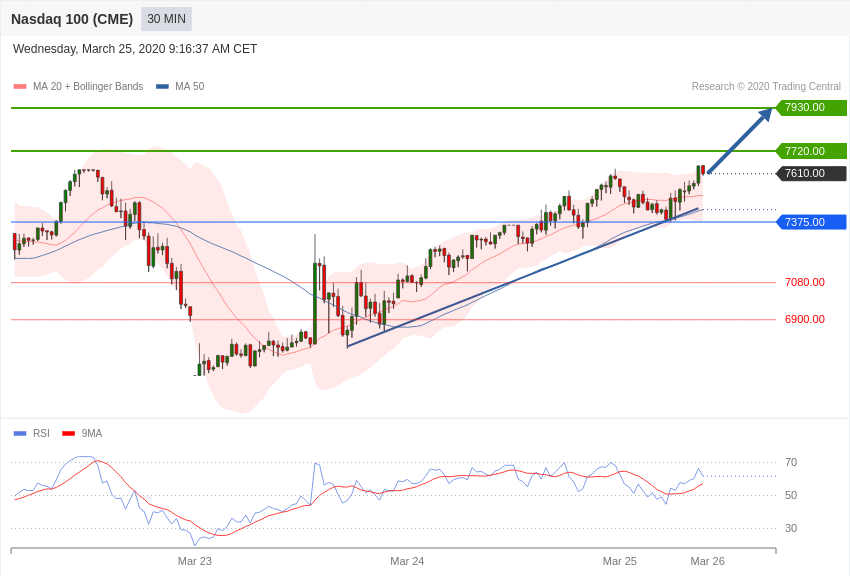Viewport: 850px width, 576px height.
Task: Click the 7080.00 support level label
Action: (x=804, y=282)
